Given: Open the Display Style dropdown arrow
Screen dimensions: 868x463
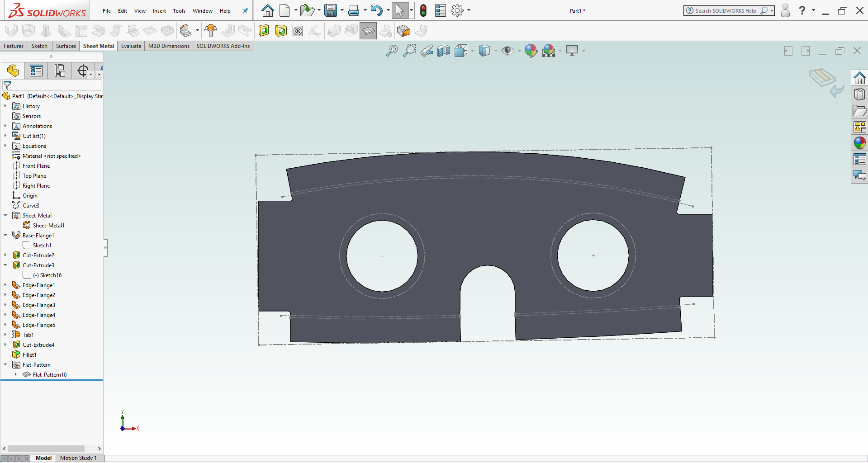Looking at the screenshot, I should point(496,51).
